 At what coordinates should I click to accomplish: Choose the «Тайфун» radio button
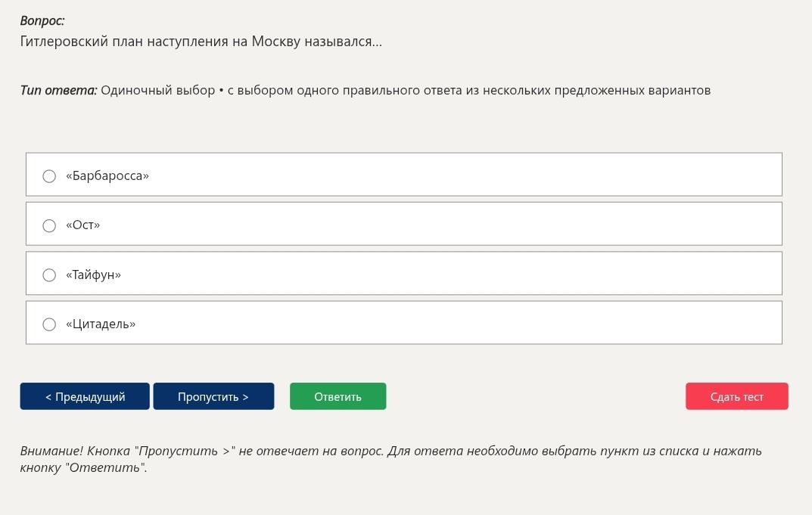[x=49, y=275]
